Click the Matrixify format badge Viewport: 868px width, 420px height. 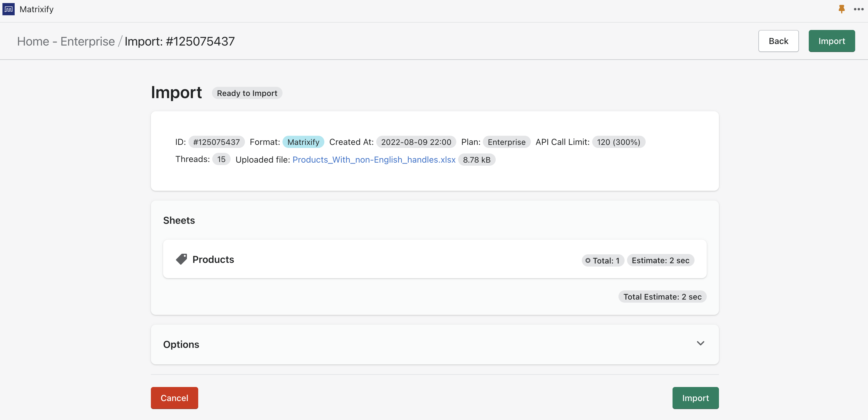(303, 142)
